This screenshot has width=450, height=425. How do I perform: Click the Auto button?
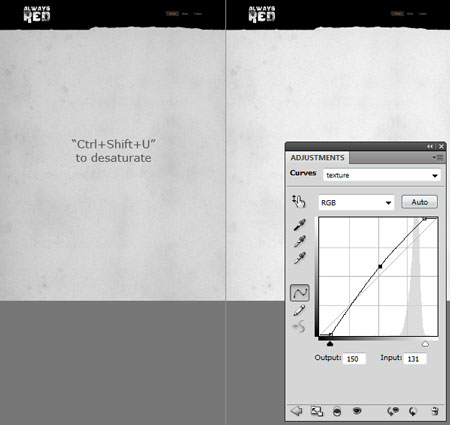pos(419,202)
